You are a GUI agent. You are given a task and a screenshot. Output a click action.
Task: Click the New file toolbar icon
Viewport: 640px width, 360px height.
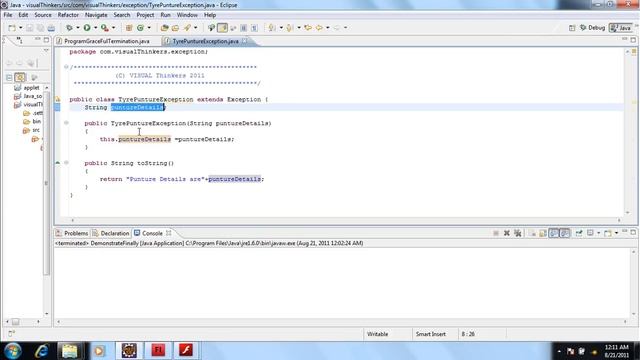tap(12, 28)
